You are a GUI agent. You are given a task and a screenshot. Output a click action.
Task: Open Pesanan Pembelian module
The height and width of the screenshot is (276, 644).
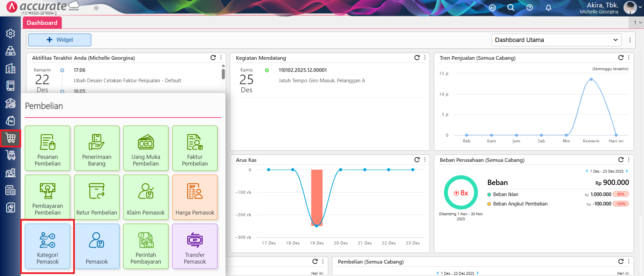point(47,148)
